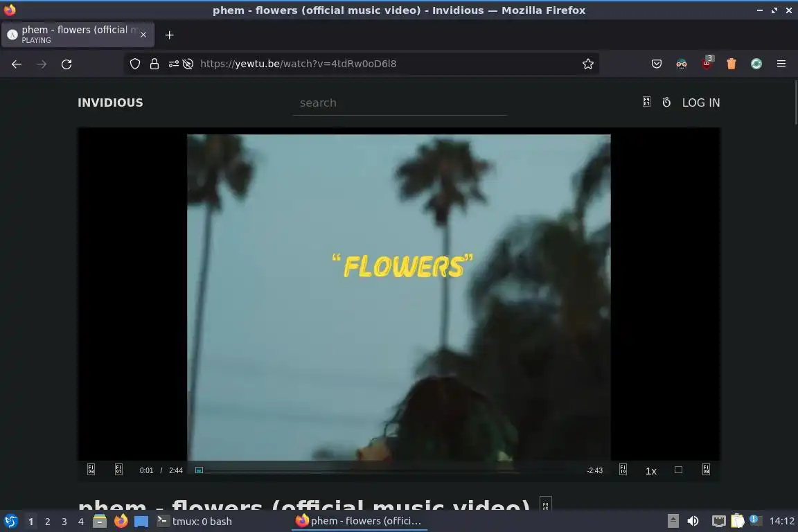Show site security via padlock icon
This screenshot has height=532, width=798.
(154, 64)
